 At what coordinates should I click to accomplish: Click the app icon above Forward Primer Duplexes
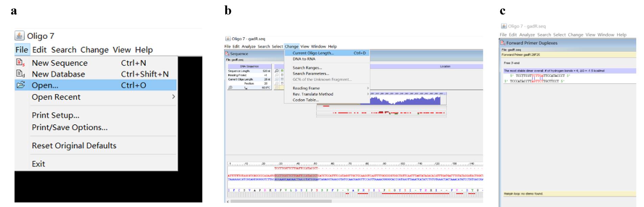tap(504, 26)
